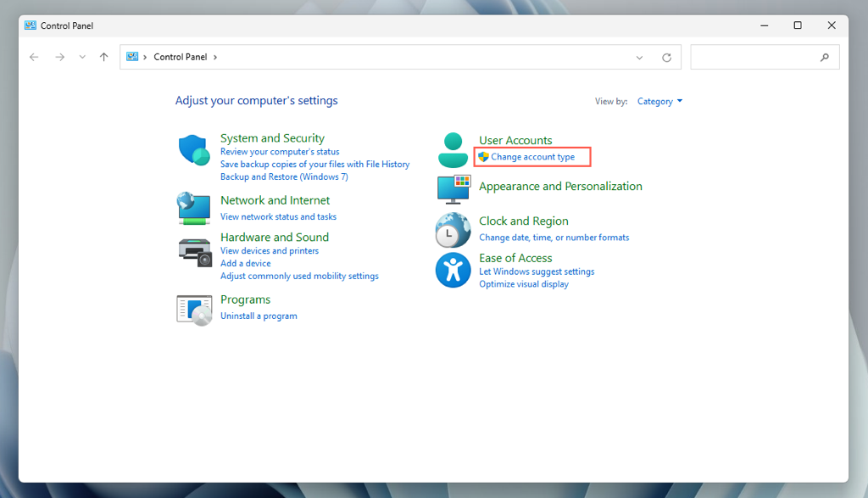Expand the chevron after Control Panel breadcrumb
868x498 pixels.
tap(215, 57)
